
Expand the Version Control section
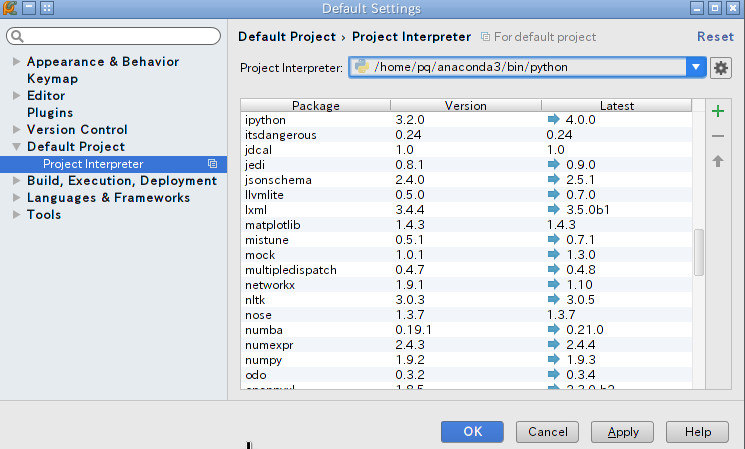(x=15, y=130)
